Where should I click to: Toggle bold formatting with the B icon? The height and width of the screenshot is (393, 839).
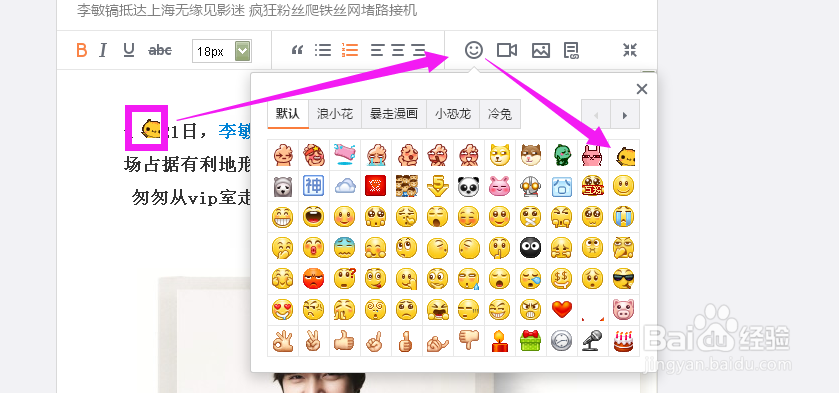tap(81, 50)
